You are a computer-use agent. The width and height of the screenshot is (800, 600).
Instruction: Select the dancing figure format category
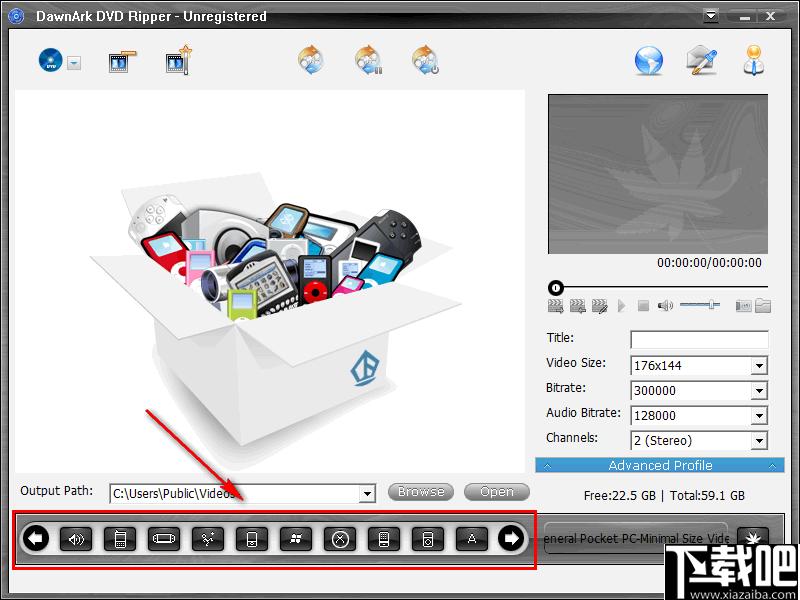[x=208, y=539]
